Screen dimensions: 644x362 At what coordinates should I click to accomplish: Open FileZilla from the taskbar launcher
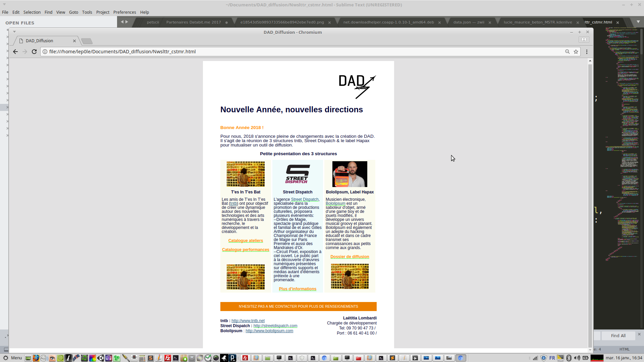click(x=167, y=358)
